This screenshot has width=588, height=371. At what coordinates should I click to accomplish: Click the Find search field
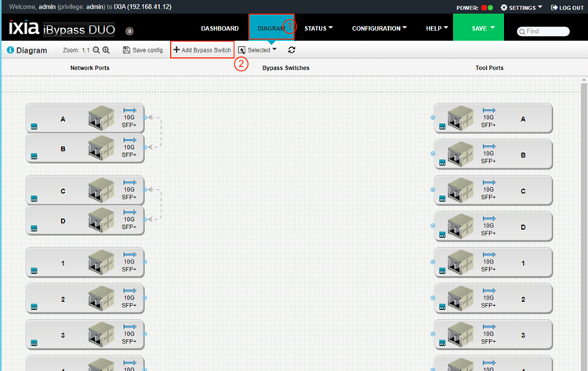(x=543, y=31)
